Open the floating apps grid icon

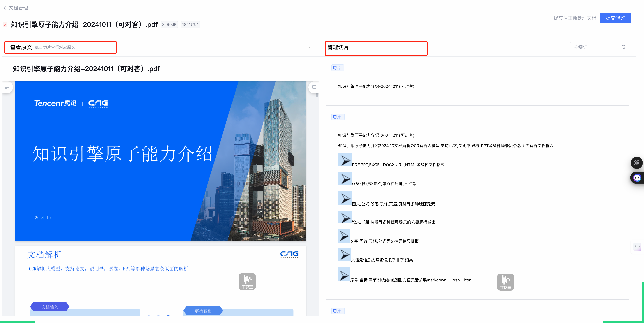[636, 163]
